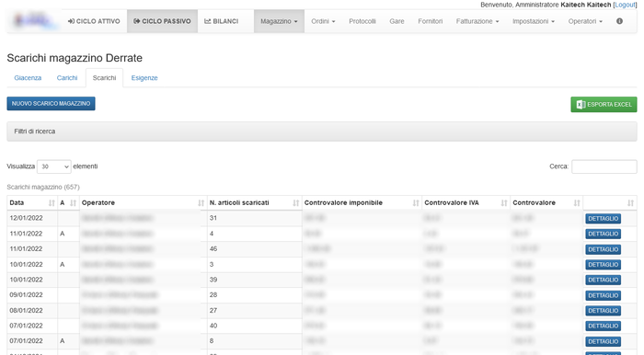Open the Fatturazione dropdown
The image size is (644, 355).
(x=477, y=21)
